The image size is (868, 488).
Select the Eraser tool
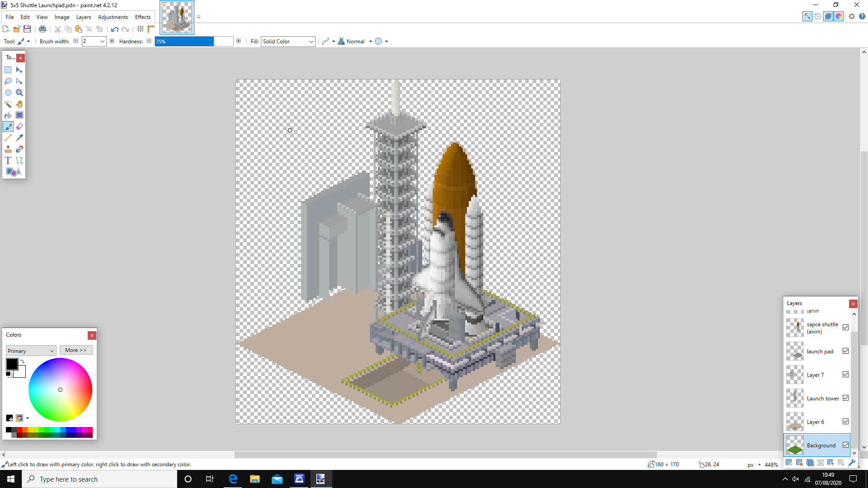coord(19,127)
